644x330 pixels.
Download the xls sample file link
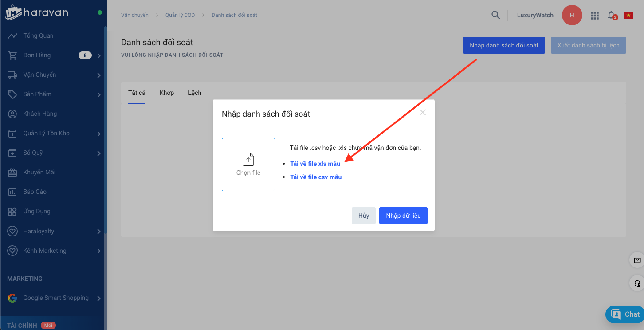315,164
